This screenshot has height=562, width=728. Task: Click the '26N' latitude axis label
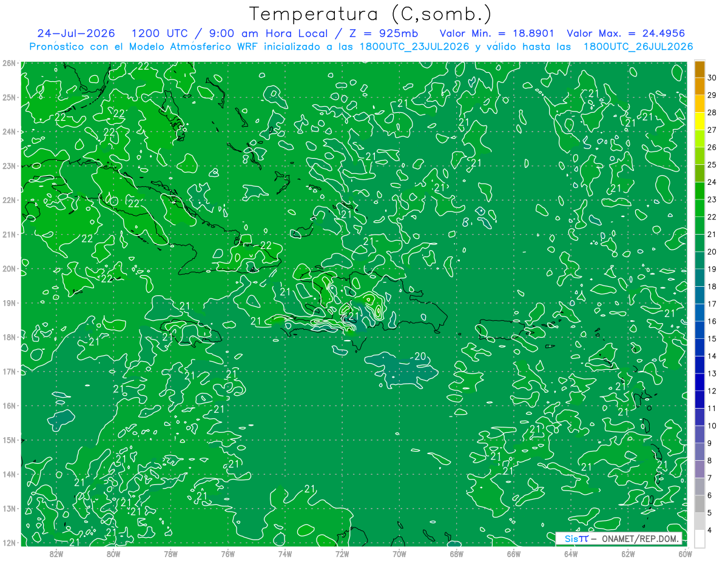pyautogui.click(x=8, y=63)
